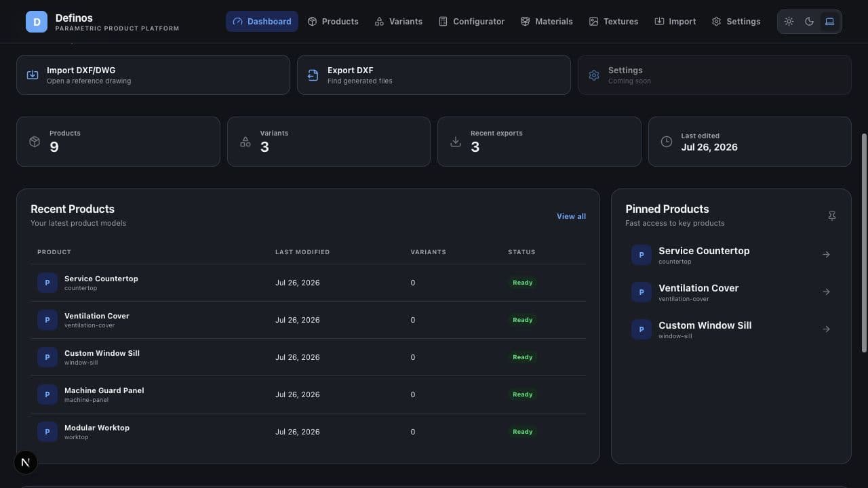Click the page vertical scrollbar
The height and width of the screenshot is (488, 868).
click(x=864, y=243)
